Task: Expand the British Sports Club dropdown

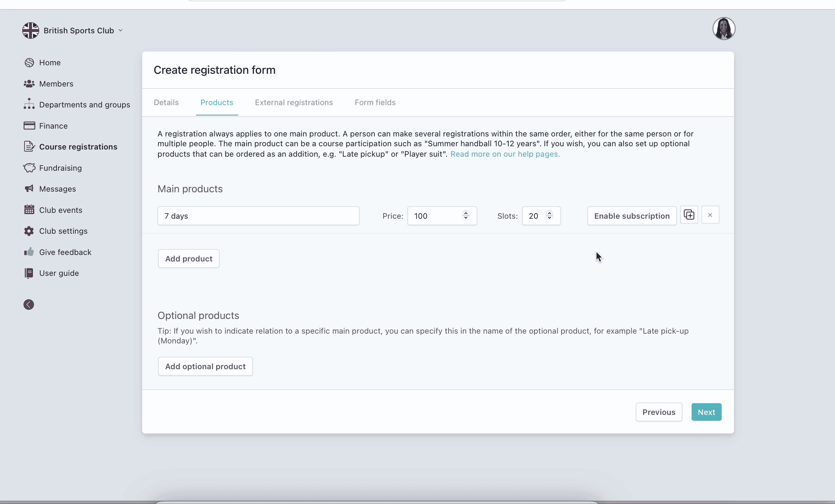Action: pyautogui.click(x=120, y=30)
